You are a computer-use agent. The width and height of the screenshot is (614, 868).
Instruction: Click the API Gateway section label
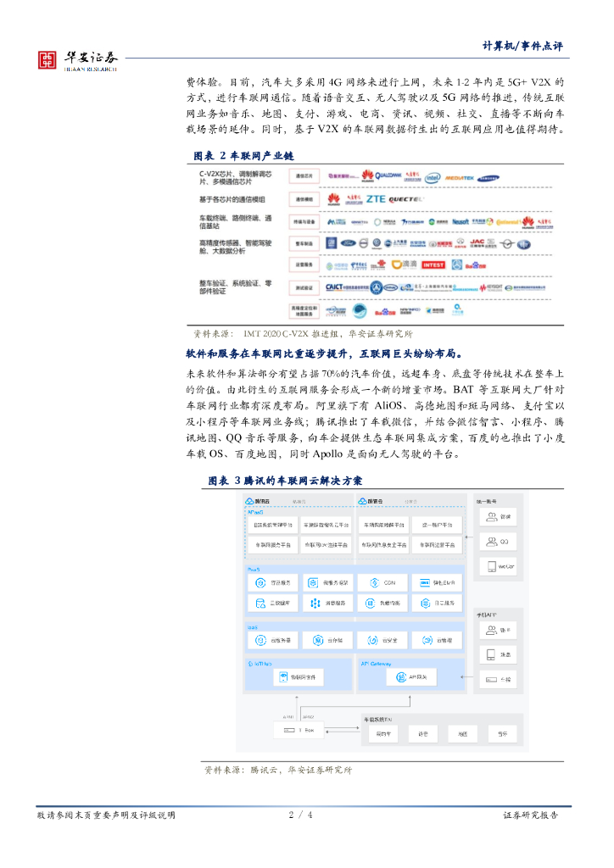coord(376,663)
